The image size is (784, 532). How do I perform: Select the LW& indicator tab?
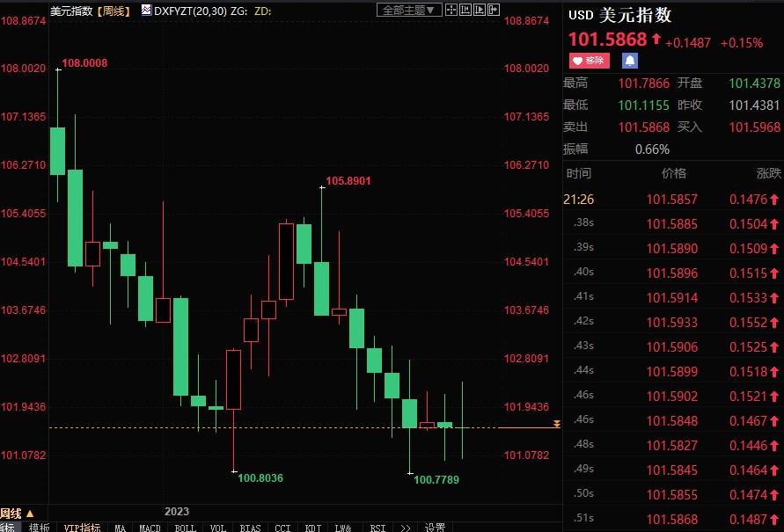pyautogui.click(x=343, y=528)
